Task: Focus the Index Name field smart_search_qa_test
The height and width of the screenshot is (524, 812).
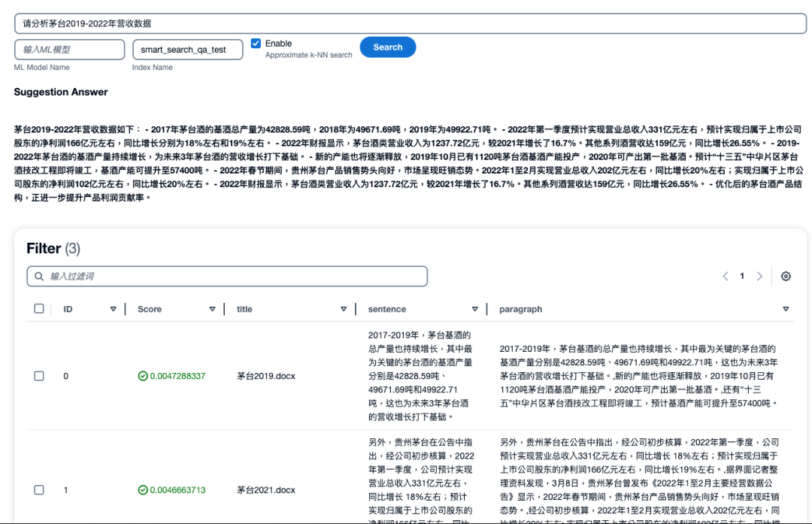Action: (187, 50)
